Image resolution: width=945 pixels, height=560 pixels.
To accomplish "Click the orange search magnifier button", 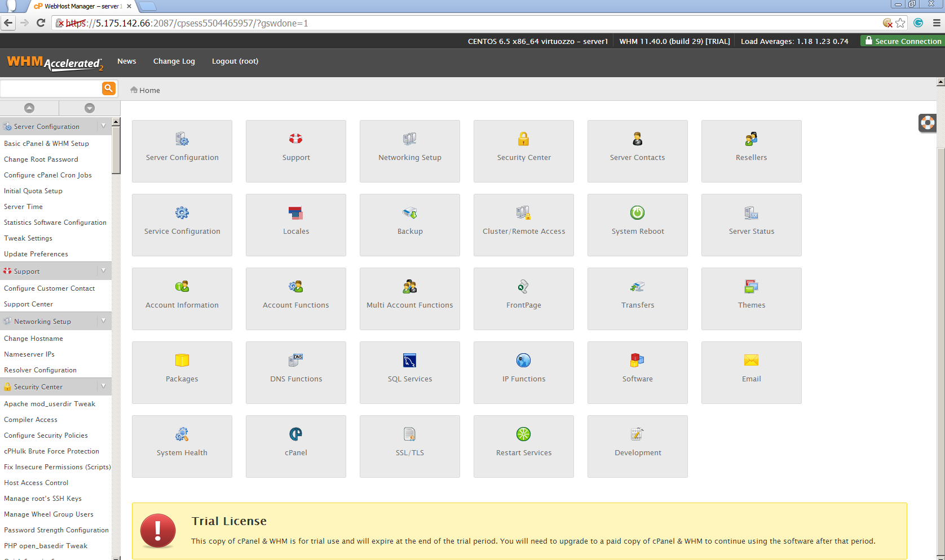I will pos(108,88).
